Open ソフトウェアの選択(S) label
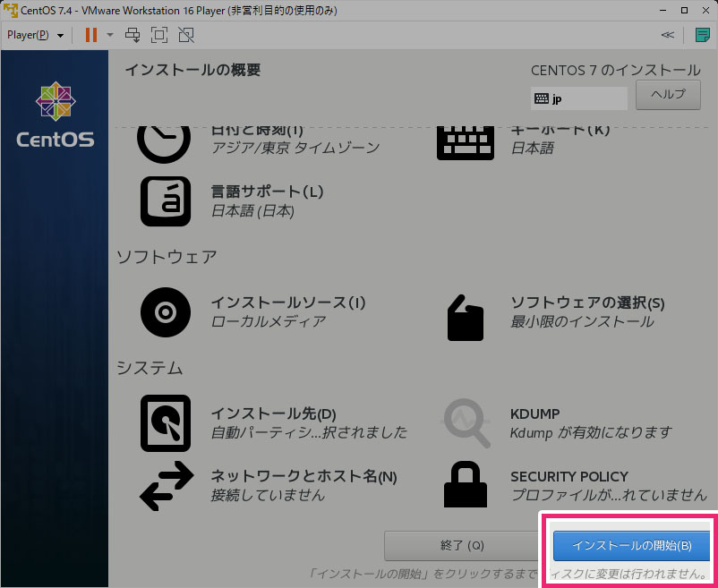The width and height of the screenshot is (718, 588). tap(587, 303)
